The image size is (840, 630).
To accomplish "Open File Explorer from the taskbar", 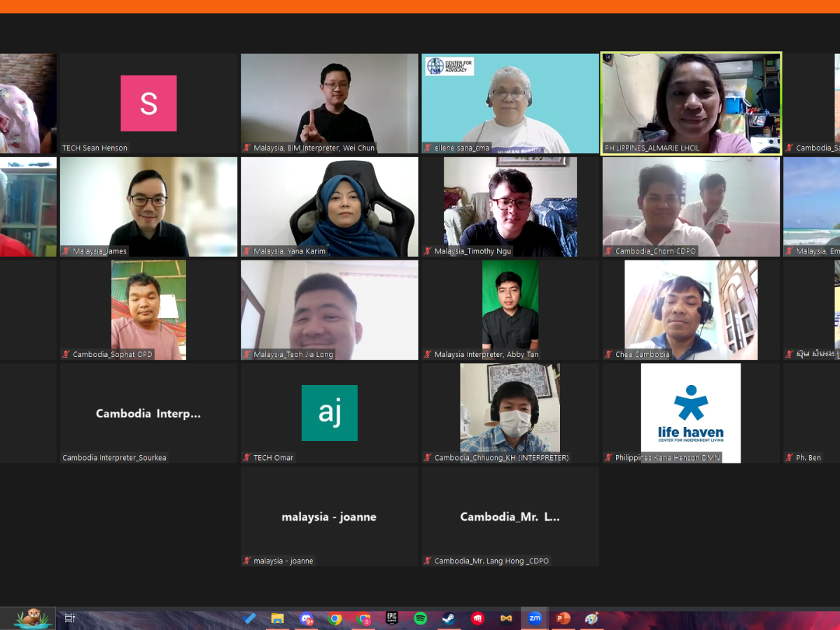I will [x=278, y=619].
